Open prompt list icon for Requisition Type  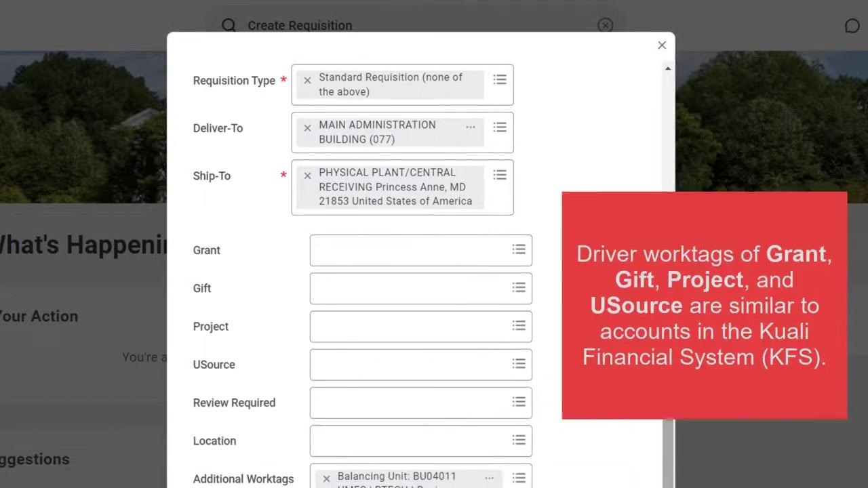click(500, 80)
